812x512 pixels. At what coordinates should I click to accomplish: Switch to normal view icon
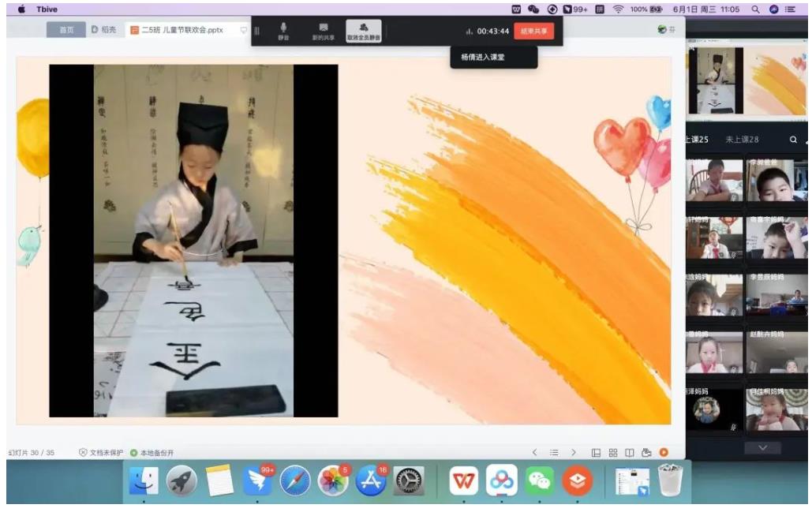point(596,453)
